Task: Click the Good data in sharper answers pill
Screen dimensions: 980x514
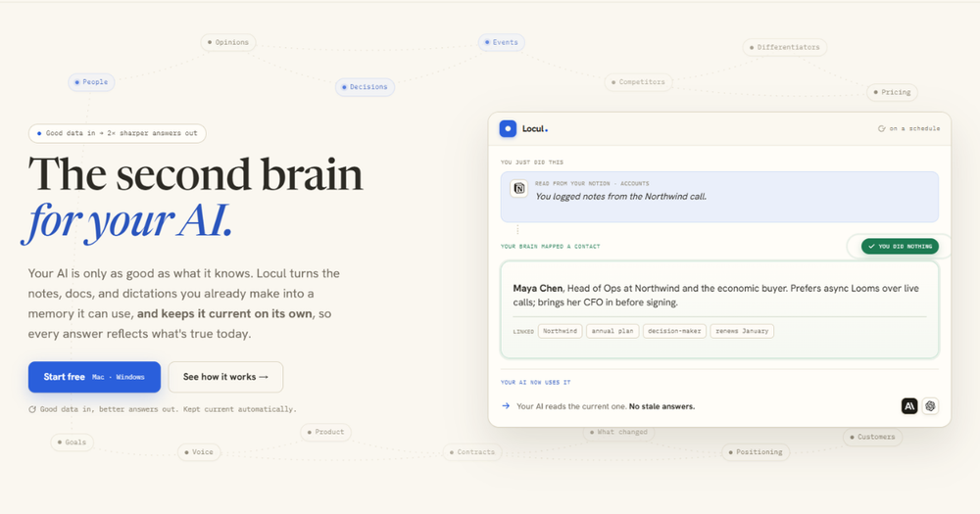Action: click(117, 133)
